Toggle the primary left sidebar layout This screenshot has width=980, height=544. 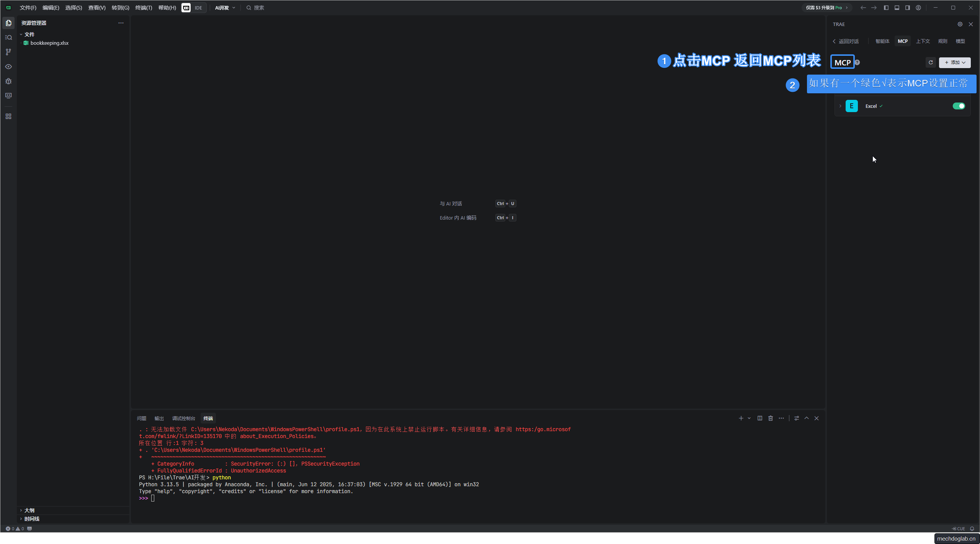click(x=886, y=8)
